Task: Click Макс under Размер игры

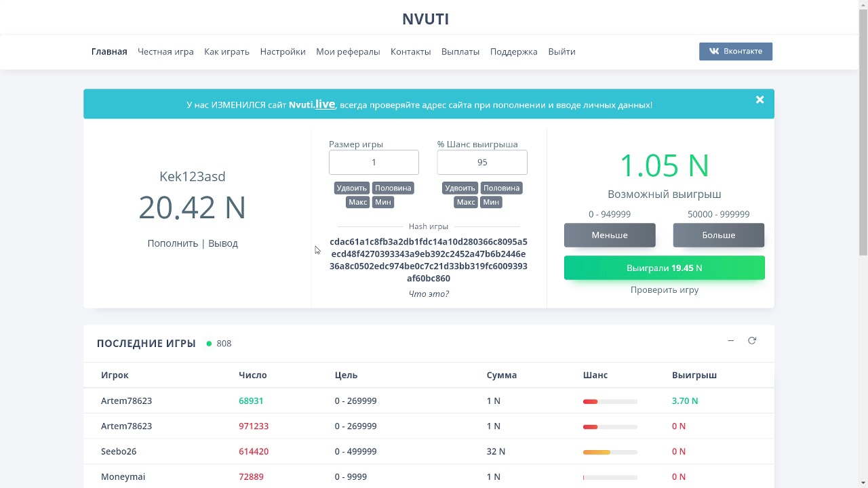Action: coord(357,202)
